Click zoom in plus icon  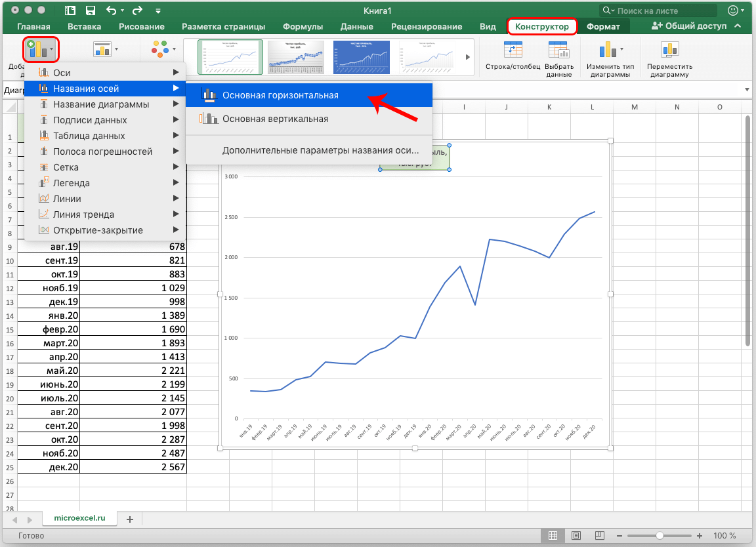pyautogui.click(x=700, y=536)
